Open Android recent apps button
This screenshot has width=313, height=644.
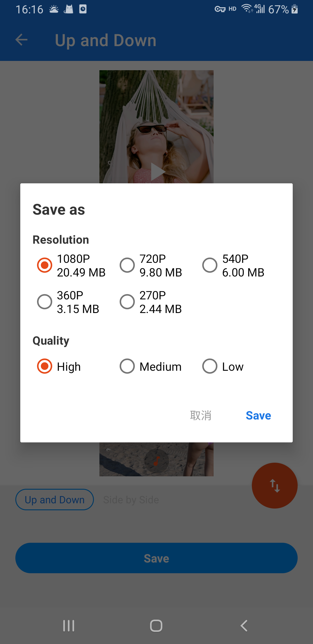(x=69, y=626)
